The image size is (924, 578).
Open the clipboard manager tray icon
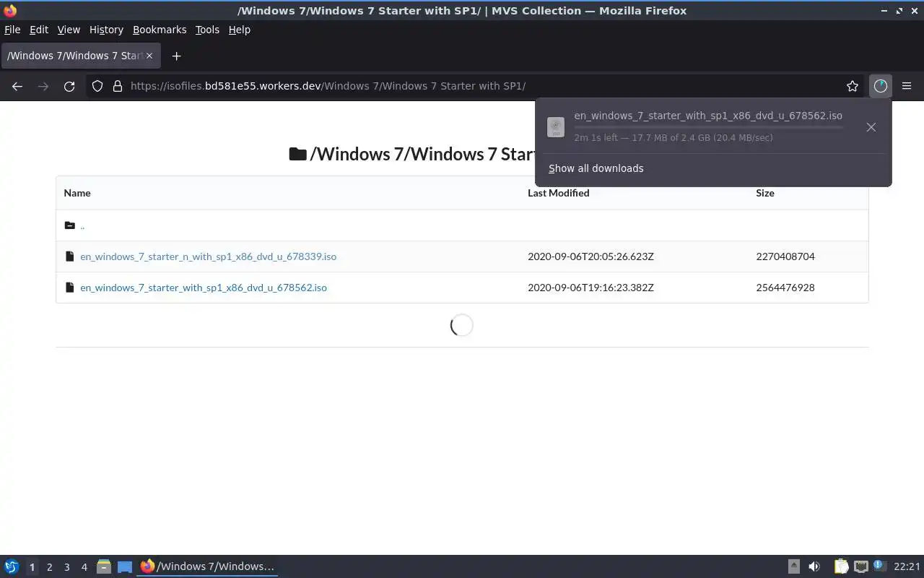841,566
